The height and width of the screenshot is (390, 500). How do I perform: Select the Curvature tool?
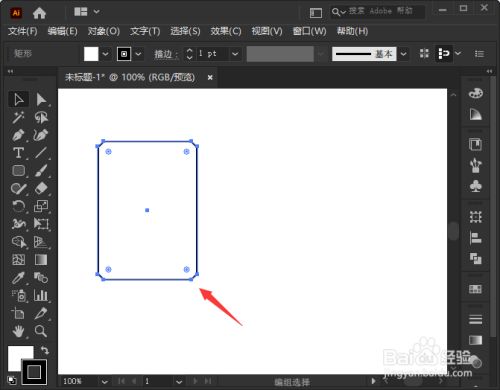pos(41,135)
